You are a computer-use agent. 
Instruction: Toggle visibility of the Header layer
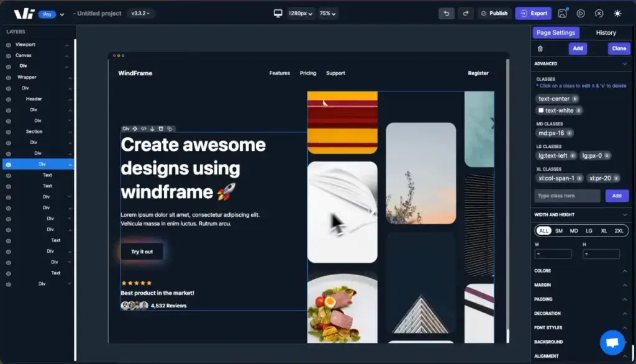tap(9, 99)
